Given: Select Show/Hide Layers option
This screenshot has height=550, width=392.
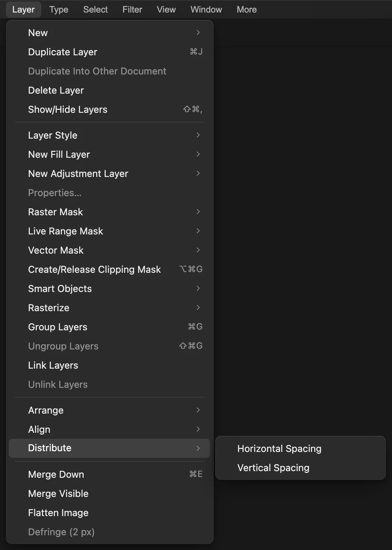Looking at the screenshot, I should tap(109, 109).
